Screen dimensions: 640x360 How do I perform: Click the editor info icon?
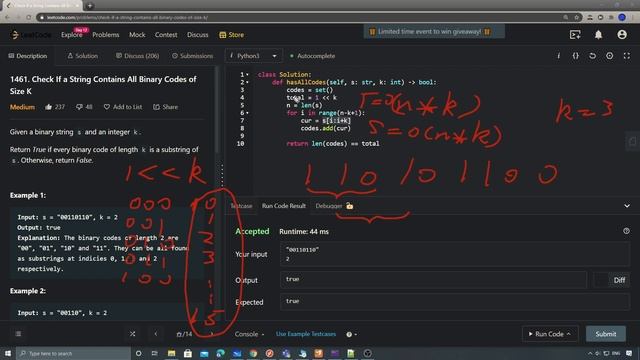pos(558,56)
